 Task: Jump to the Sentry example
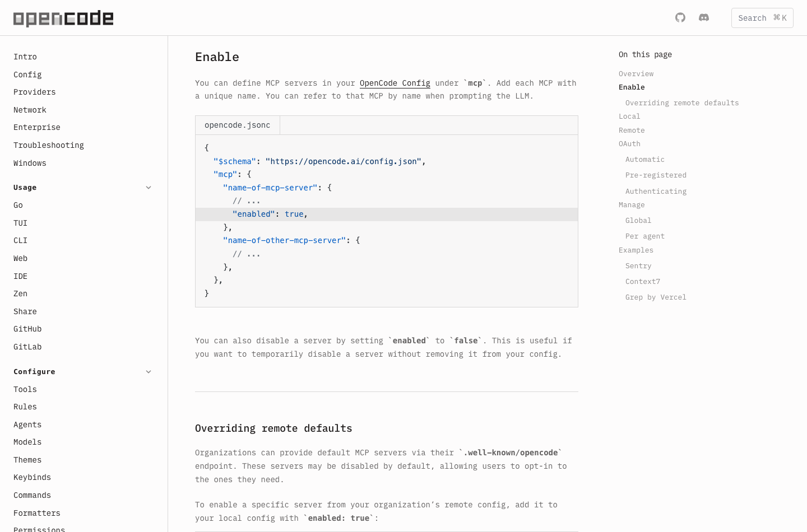tap(638, 266)
